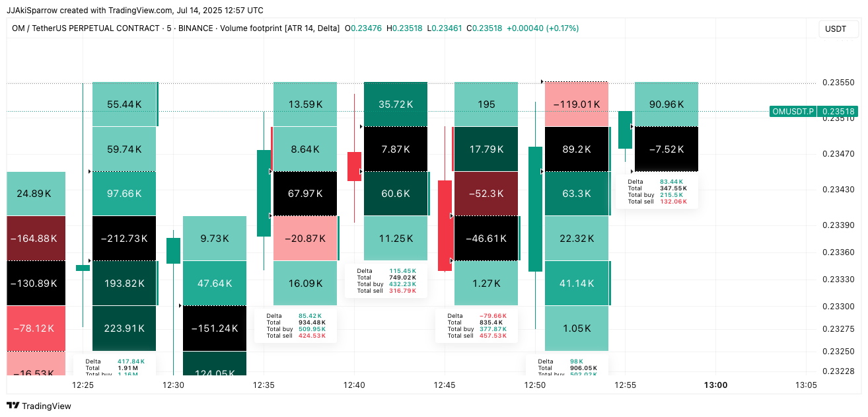Click the JJAkiSparrow TradingView.com attribution text
Image resolution: width=868 pixels, height=417 pixels.
tap(135, 11)
